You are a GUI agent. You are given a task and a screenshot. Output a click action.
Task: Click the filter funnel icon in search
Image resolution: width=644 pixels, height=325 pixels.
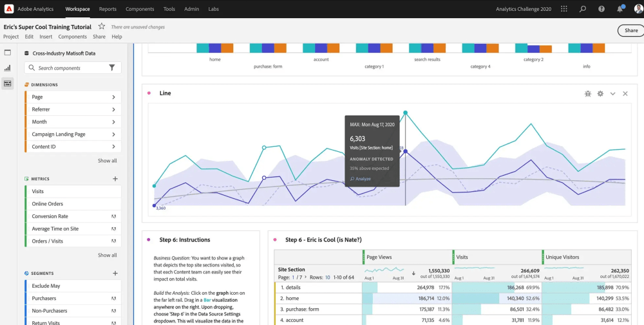pos(111,68)
